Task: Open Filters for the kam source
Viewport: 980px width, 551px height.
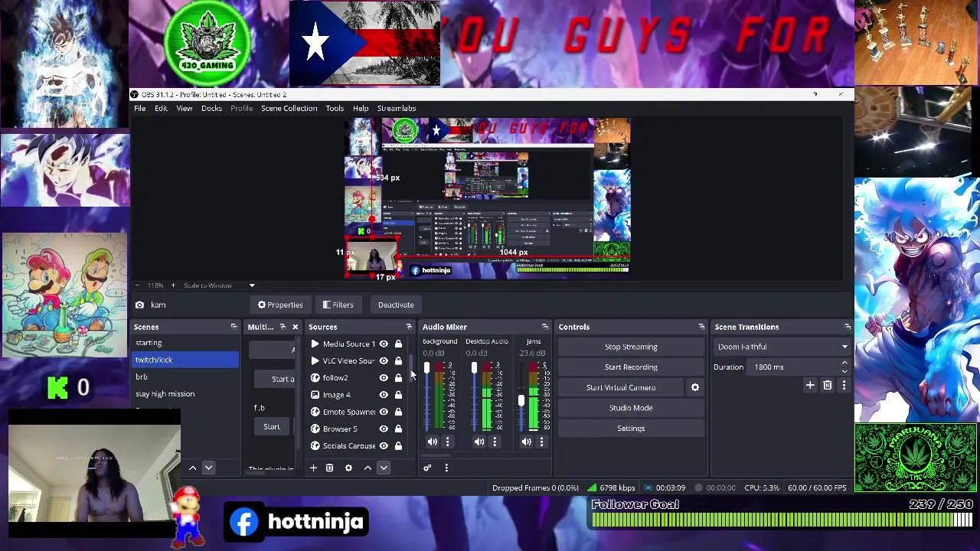Action: pyautogui.click(x=338, y=305)
